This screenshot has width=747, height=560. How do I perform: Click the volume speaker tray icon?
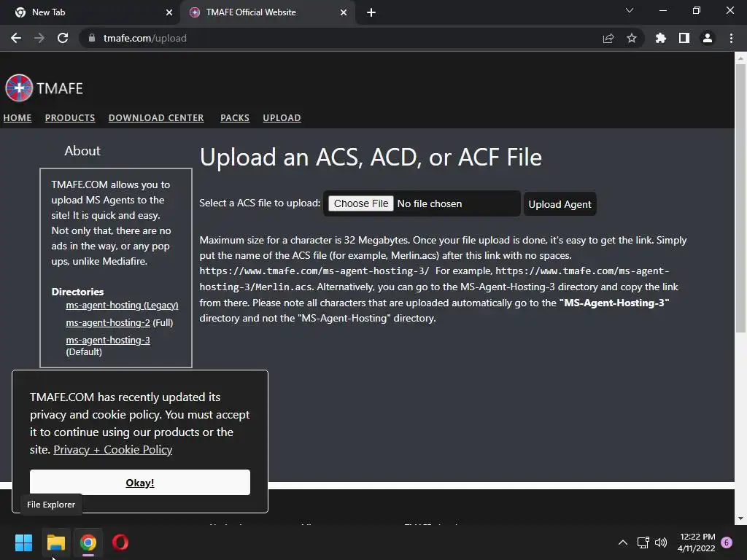point(661,542)
